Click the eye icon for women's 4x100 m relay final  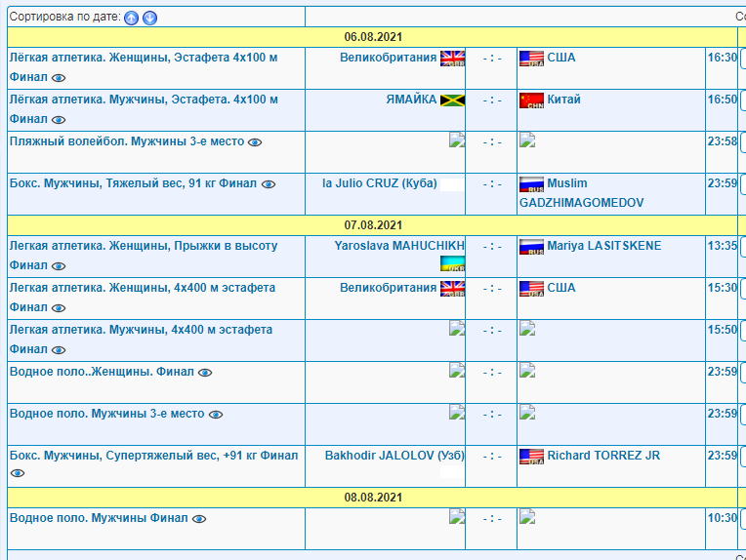[x=59, y=78]
